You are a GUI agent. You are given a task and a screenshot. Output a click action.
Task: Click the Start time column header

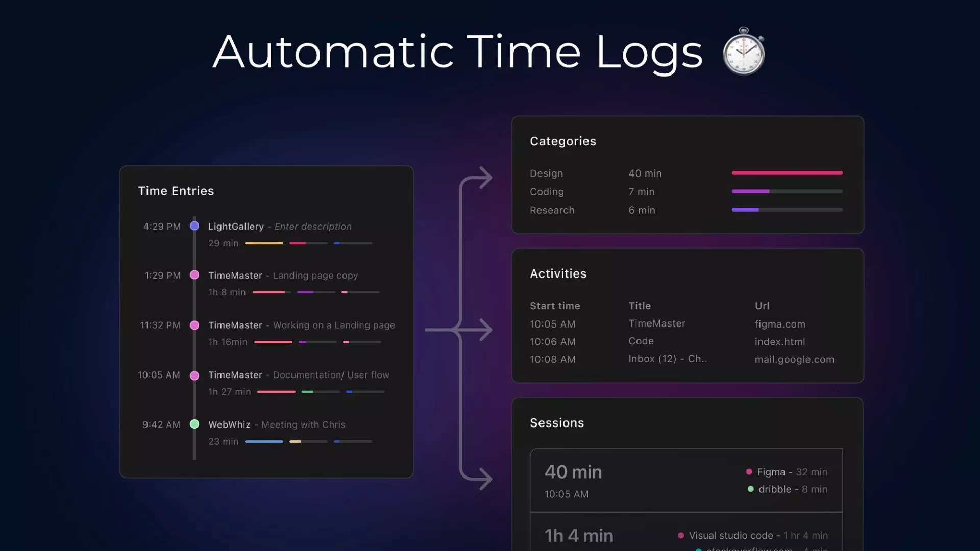click(x=555, y=306)
